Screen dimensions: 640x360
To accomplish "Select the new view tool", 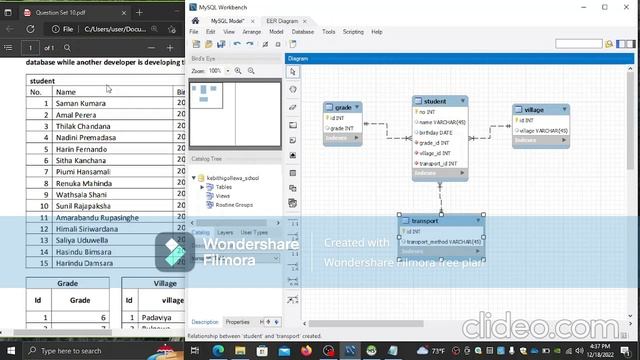I will (x=293, y=188).
